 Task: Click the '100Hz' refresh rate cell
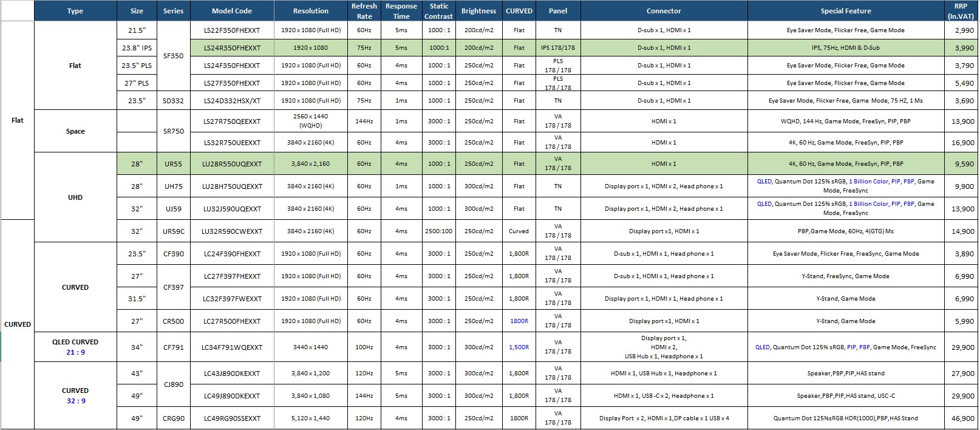coord(364,347)
